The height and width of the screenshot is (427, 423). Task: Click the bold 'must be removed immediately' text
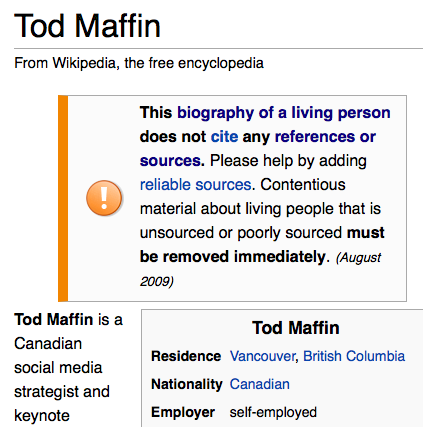(x=262, y=245)
